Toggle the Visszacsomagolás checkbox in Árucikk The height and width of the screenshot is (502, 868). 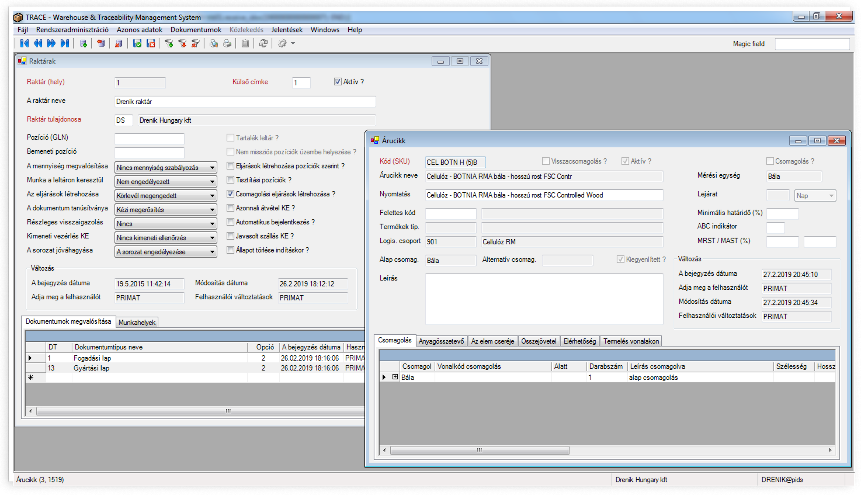[x=546, y=161]
